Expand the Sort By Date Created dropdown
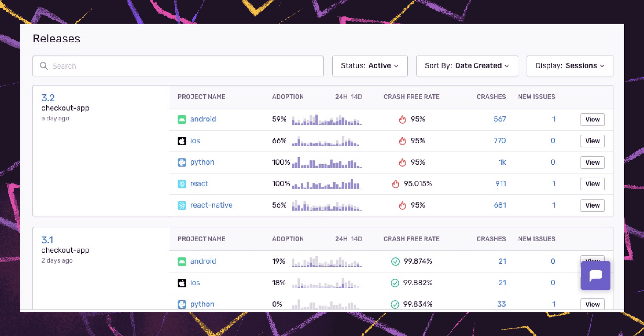This screenshot has height=336, width=644. (x=467, y=66)
